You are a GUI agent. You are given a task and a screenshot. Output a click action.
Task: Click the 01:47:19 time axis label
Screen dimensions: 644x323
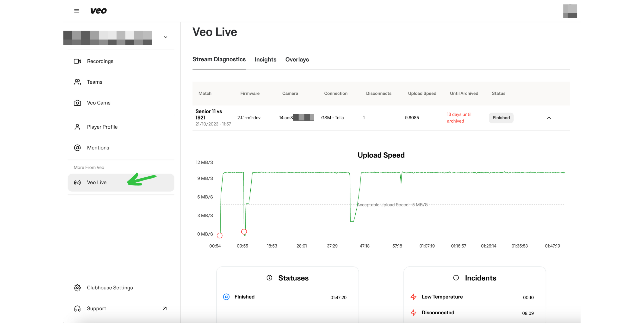coord(552,246)
